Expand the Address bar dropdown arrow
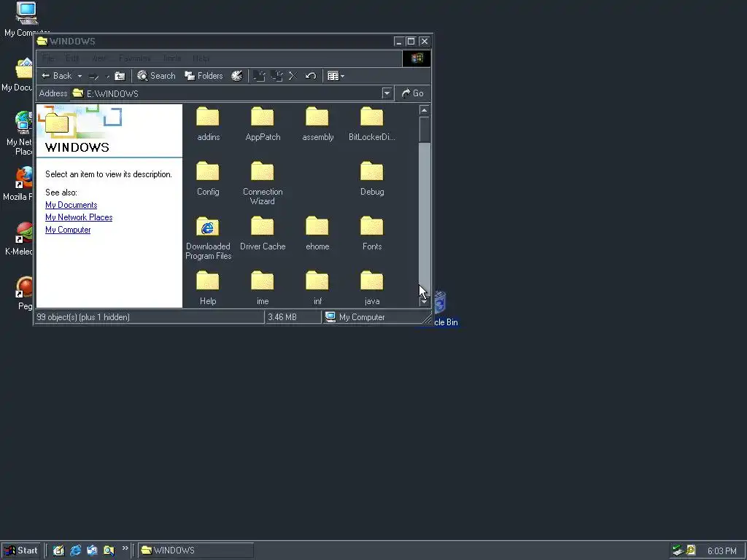747x560 pixels. 387,93
